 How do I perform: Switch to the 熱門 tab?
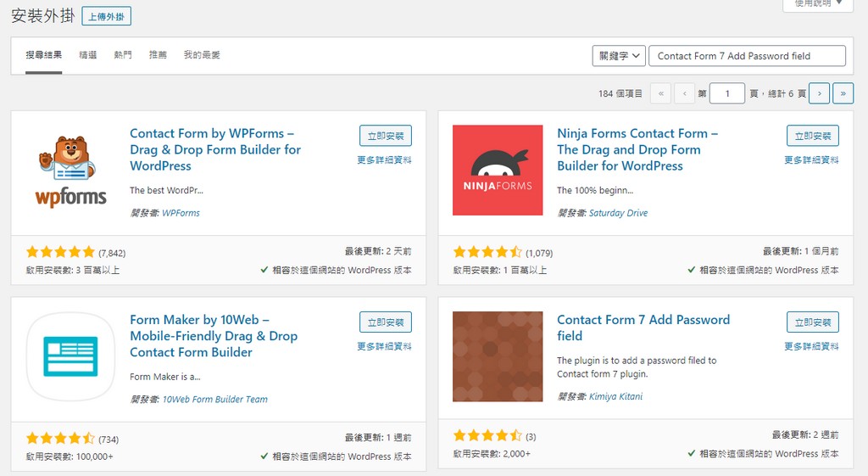point(123,55)
